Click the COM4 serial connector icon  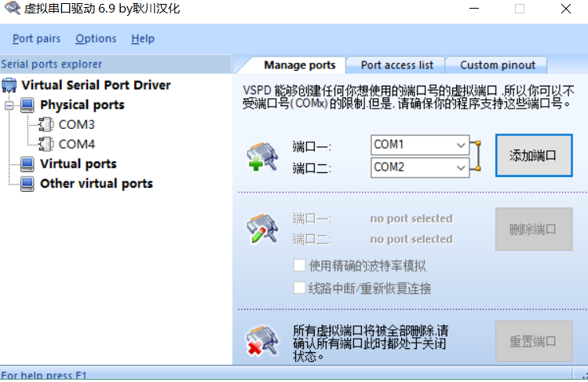46,145
